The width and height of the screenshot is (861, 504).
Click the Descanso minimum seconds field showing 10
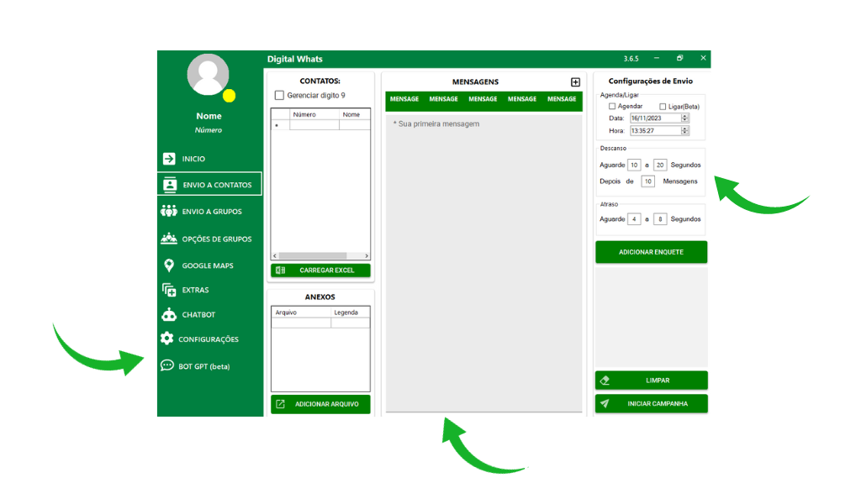pos(634,165)
